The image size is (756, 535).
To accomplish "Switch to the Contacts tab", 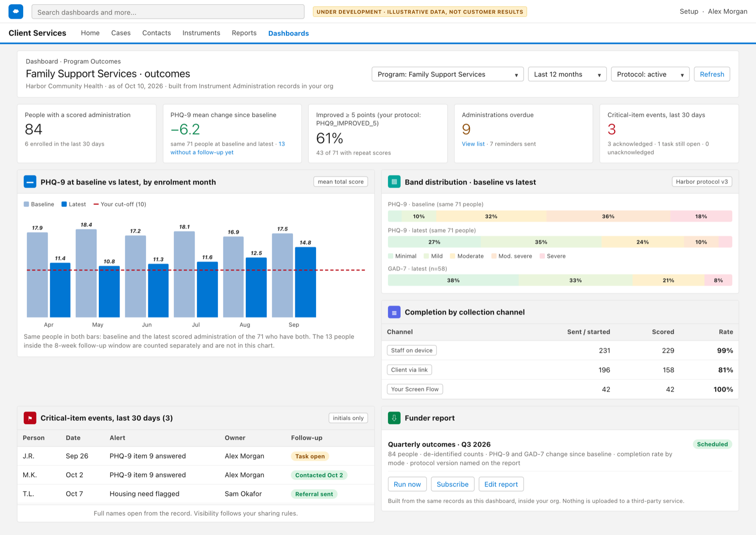I will 156,33.
